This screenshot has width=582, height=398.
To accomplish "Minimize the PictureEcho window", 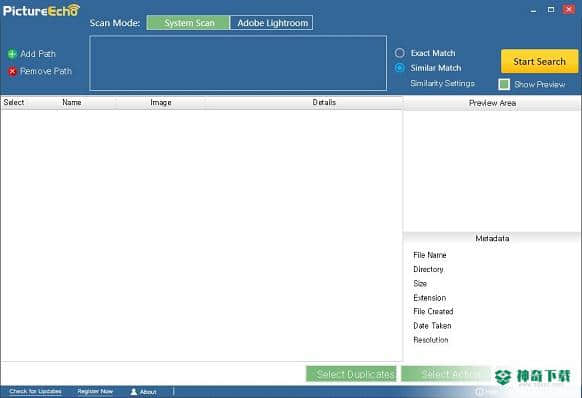I will [x=533, y=10].
